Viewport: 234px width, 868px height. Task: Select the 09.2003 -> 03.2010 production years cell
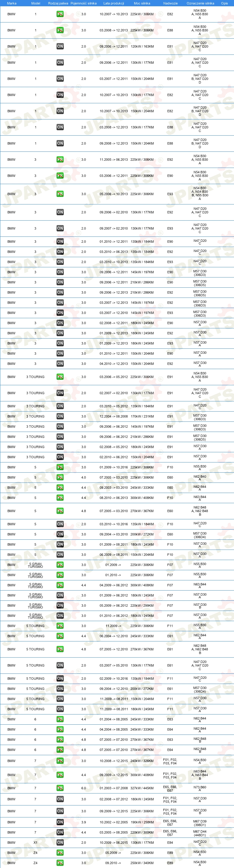[x=113, y=488]
